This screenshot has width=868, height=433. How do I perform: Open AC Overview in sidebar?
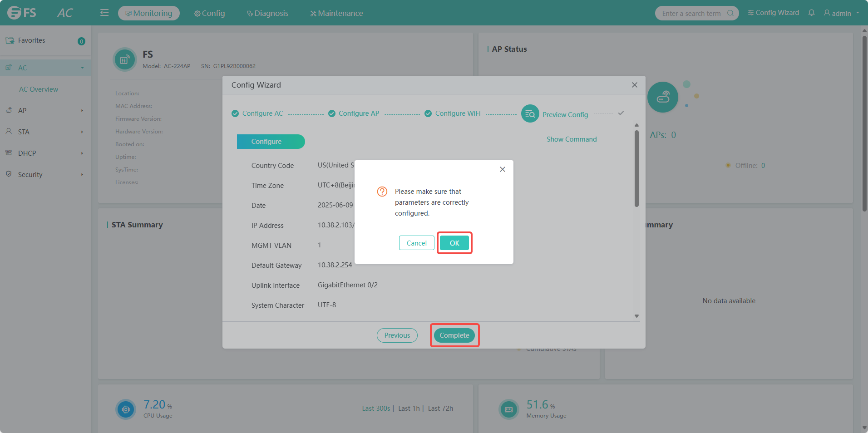tap(39, 89)
